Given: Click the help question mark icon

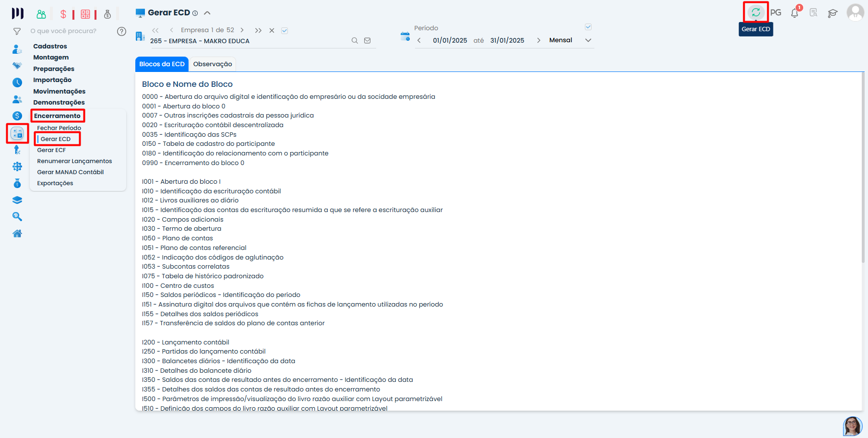Looking at the screenshot, I should (122, 31).
